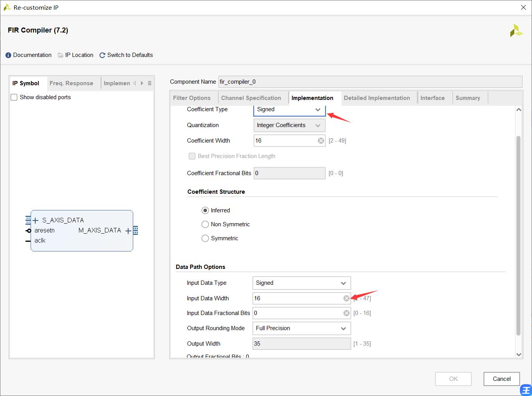
Task: Click the aclk port pin
Action: point(28,241)
